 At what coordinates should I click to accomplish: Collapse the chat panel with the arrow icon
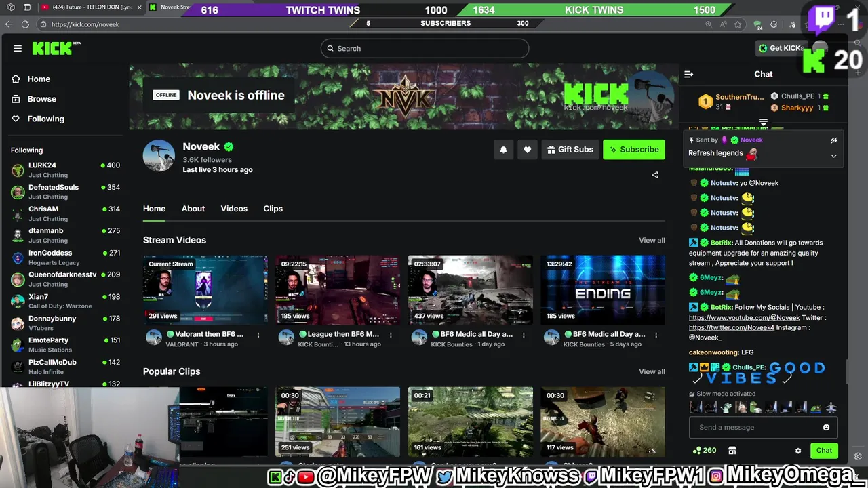(689, 75)
